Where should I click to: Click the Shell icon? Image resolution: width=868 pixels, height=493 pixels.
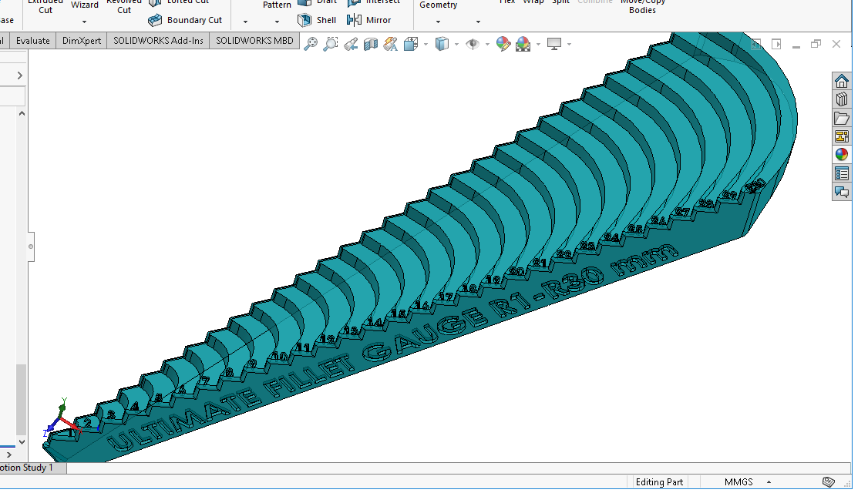(304, 20)
